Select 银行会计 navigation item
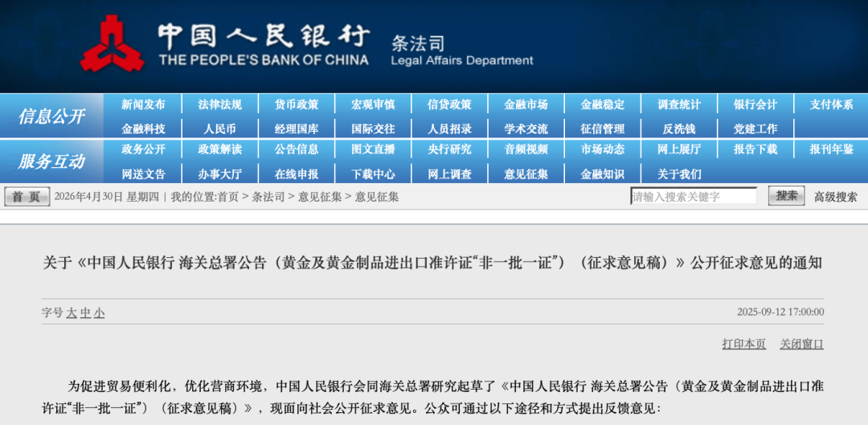 pyautogui.click(x=755, y=104)
